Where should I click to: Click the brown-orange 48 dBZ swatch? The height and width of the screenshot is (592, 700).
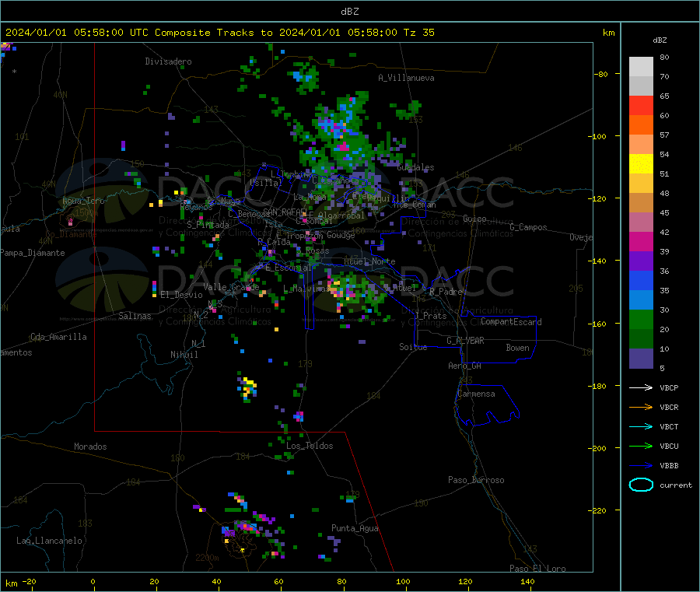click(x=641, y=203)
